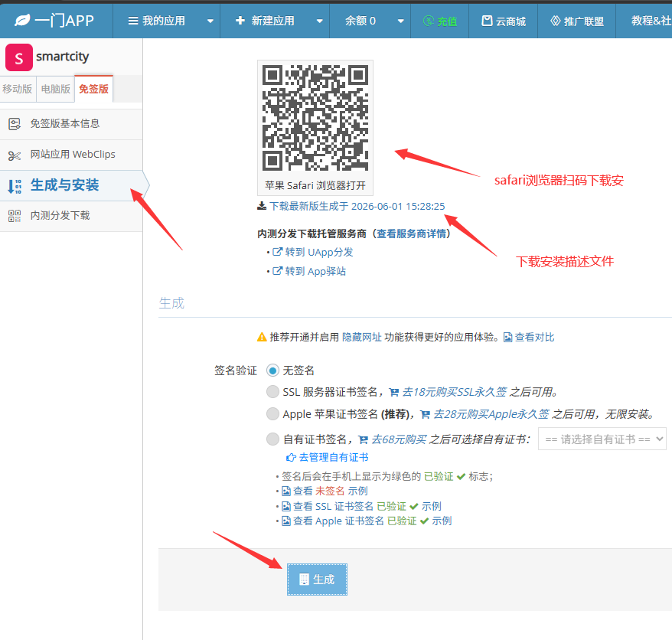Click the 充值 label in top bar
Screen dimensions: 672x640
pos(447,21)
